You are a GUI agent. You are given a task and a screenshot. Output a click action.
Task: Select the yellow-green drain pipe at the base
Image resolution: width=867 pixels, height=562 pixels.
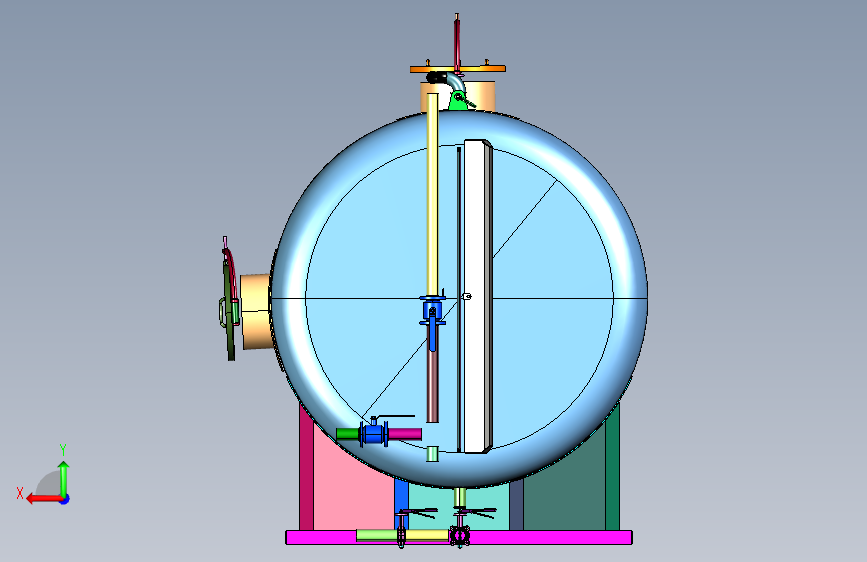(376, 535)
